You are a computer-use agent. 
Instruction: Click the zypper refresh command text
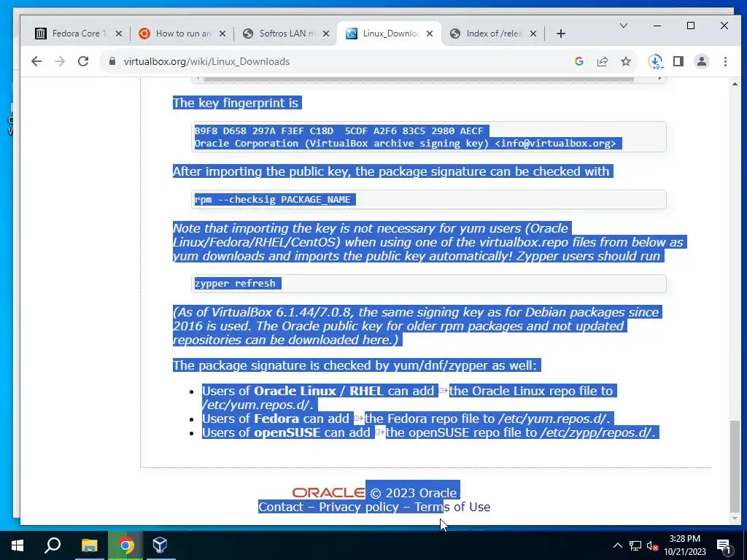(235, 284)
